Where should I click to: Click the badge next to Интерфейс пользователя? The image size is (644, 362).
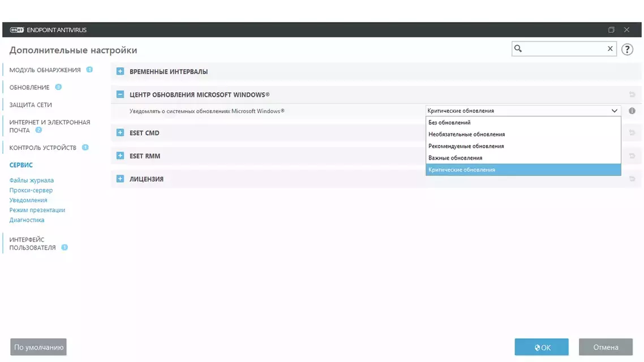point(65,248)
